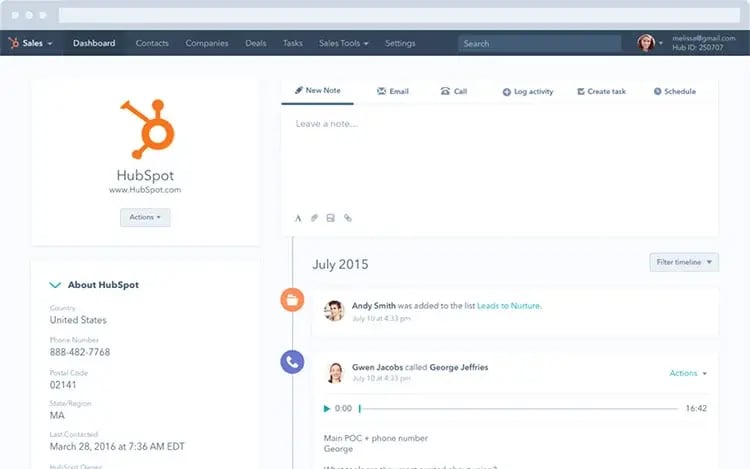Click the New Note pencil icon
Image resolution: width=750 pixels, height=469 pixels.
point(298,90)
